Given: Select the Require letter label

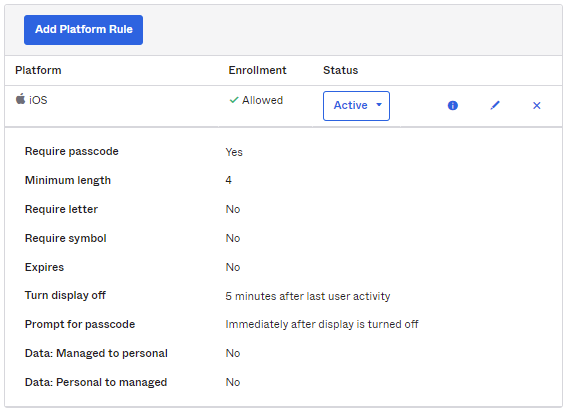Looking at the screenshot, I should pos(61,209).
